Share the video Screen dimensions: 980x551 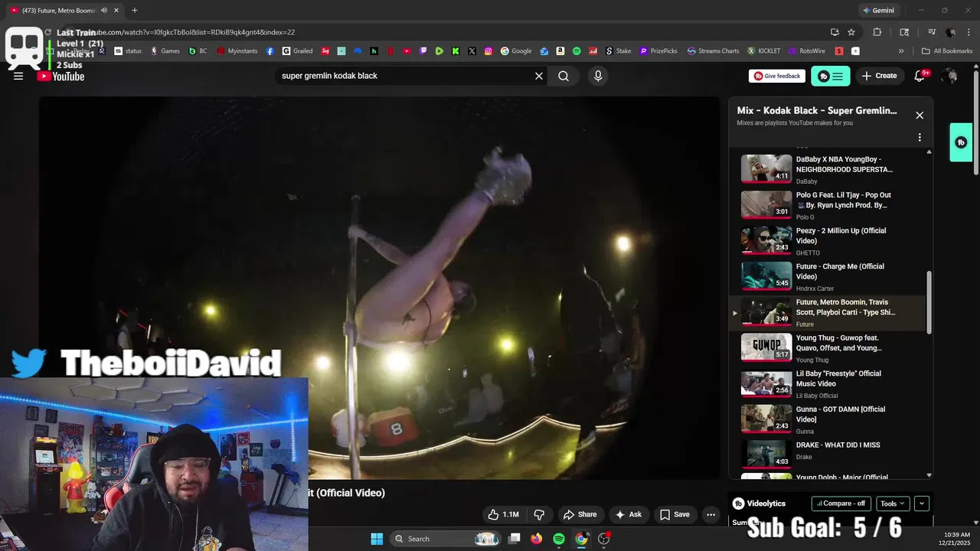[x=580, y=514]
